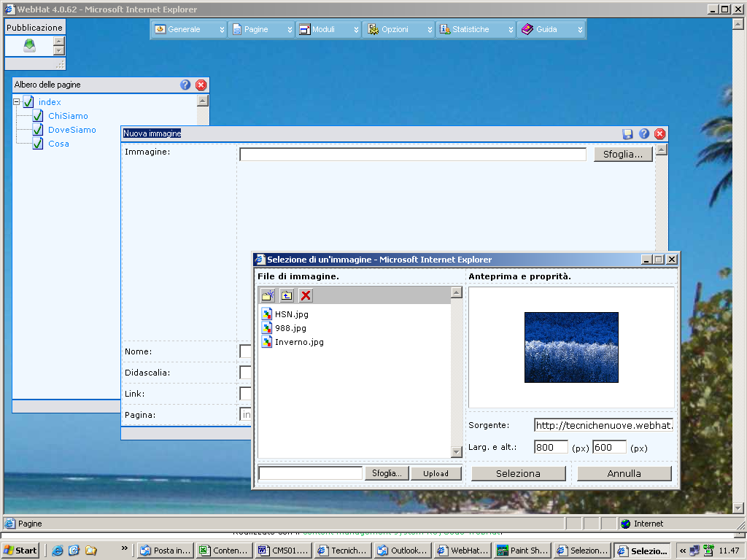The image size is (747, 560).
Task: Open the Pagine menu dropdown arrow
Action: pos(290,29)
